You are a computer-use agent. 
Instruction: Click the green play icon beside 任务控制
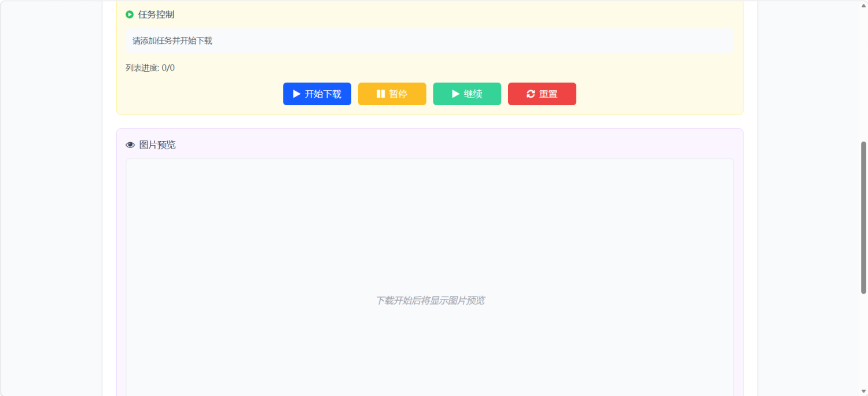[x=130, y=14]
